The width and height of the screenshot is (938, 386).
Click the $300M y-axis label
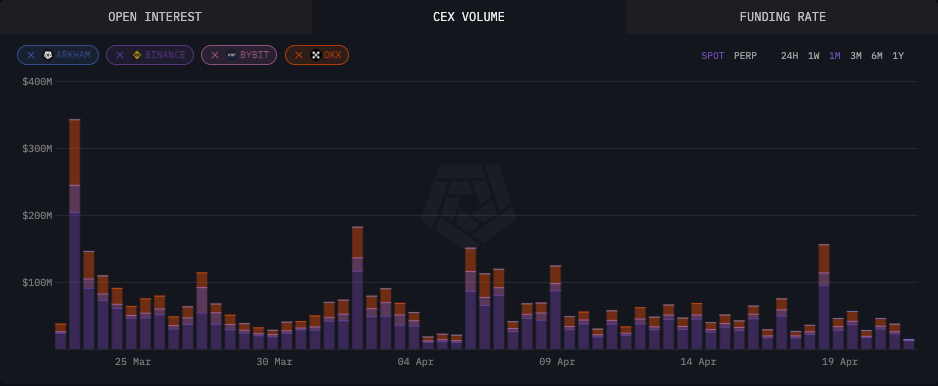point(38,148)
